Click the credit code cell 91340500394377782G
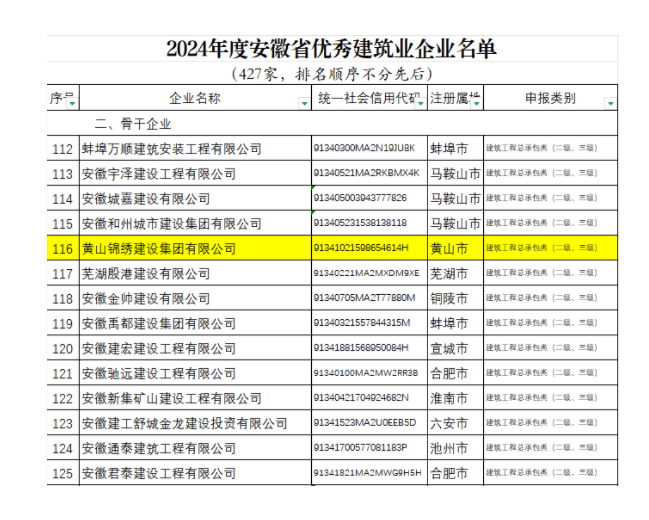Image resolution: width=649 pixels, height=520 pixels. 361,198
